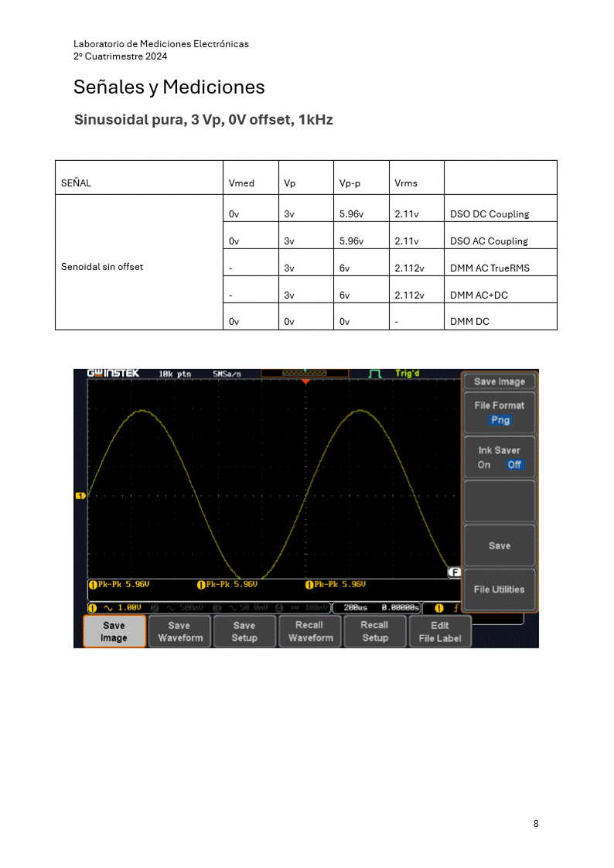The width and height of the screenshot is (614, 868).
Task: Change the Png file format selection
Action: click(500, 420)
